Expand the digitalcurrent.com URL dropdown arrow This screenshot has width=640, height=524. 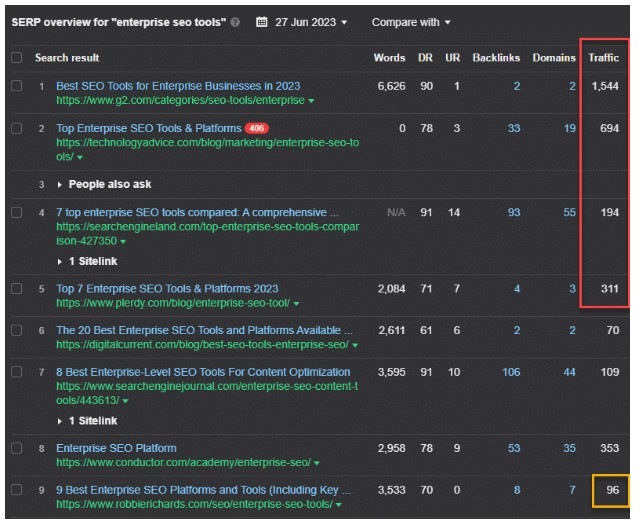(355, 345)
